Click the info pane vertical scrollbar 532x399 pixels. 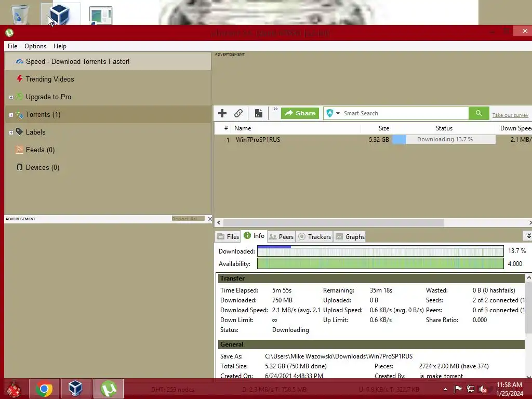click(528, 308)
